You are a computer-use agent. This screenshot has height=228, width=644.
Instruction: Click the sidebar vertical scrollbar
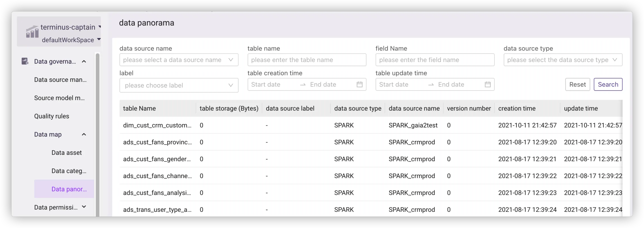[x=97, y=134]
